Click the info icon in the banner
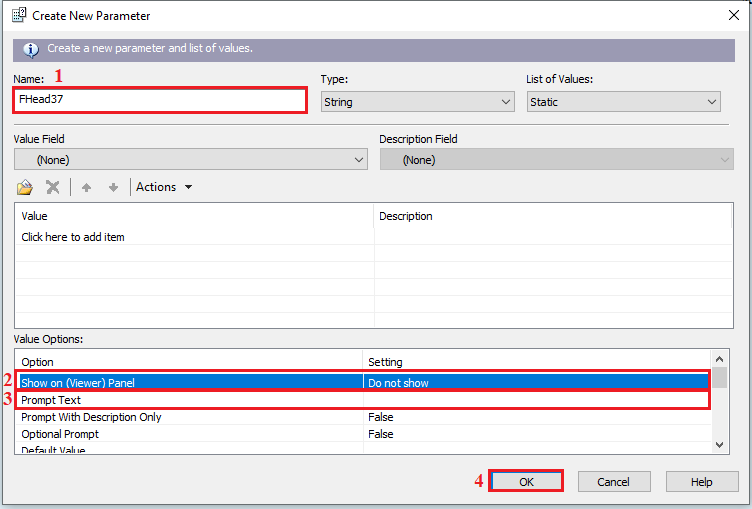 coord(31,48)
